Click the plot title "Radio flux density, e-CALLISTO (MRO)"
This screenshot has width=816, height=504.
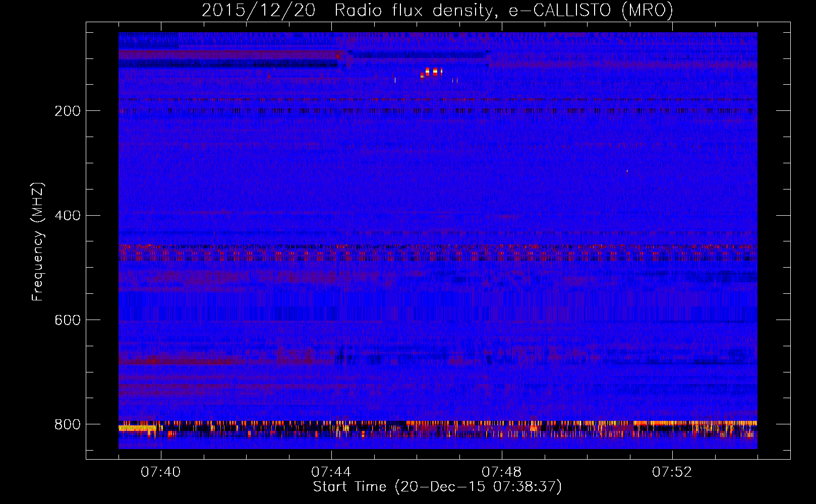click(x=503, y=10)
